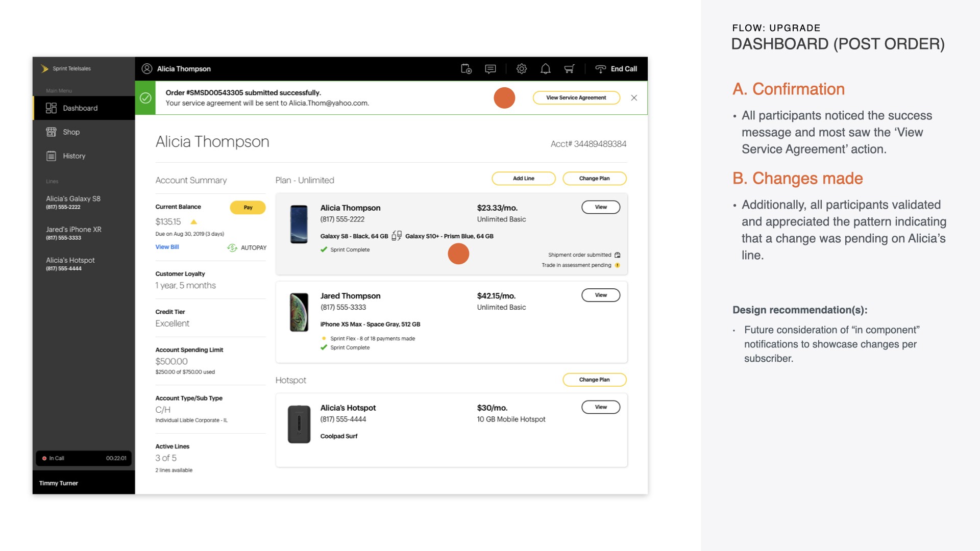Screen dimensions: 980x551
Task: Click Alicia Thompson's user avatar icon
Action: click(x=147, y=69)
